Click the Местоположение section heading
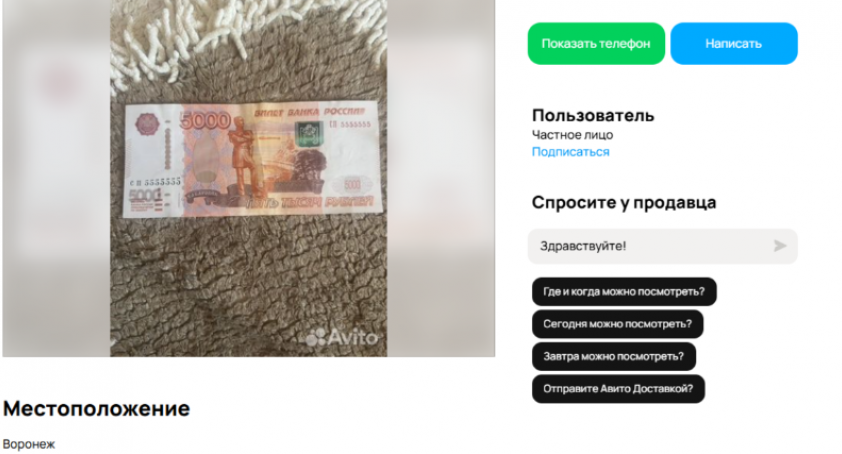The height and width of the screenshot is (454, 842). tap(97, 409)
